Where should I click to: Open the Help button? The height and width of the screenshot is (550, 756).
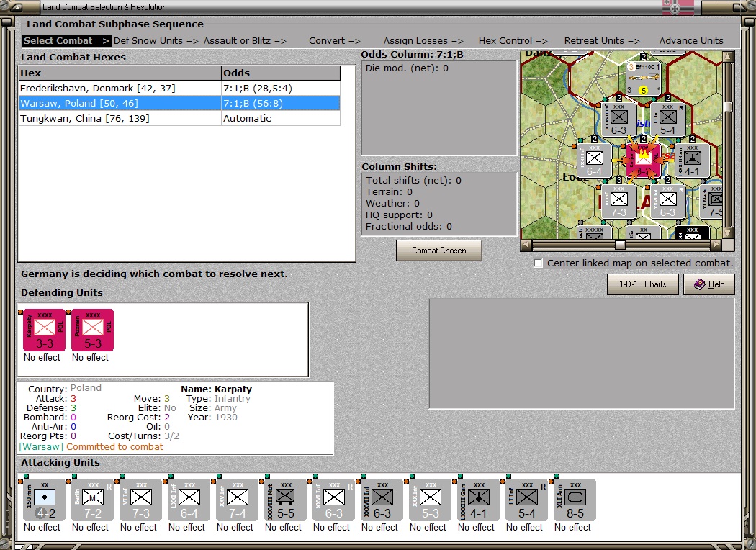tap(709, 284)
